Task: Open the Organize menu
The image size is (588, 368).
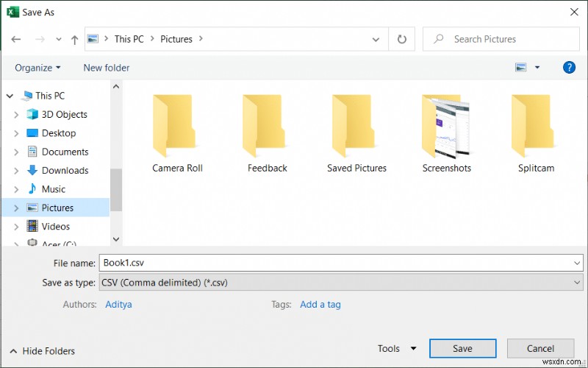Action: tap(37, 68)
